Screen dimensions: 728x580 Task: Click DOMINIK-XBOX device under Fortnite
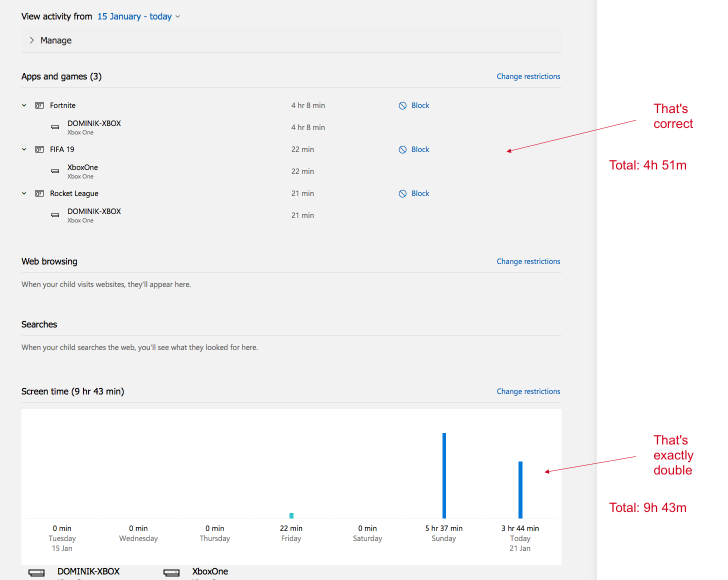[94, 123]
